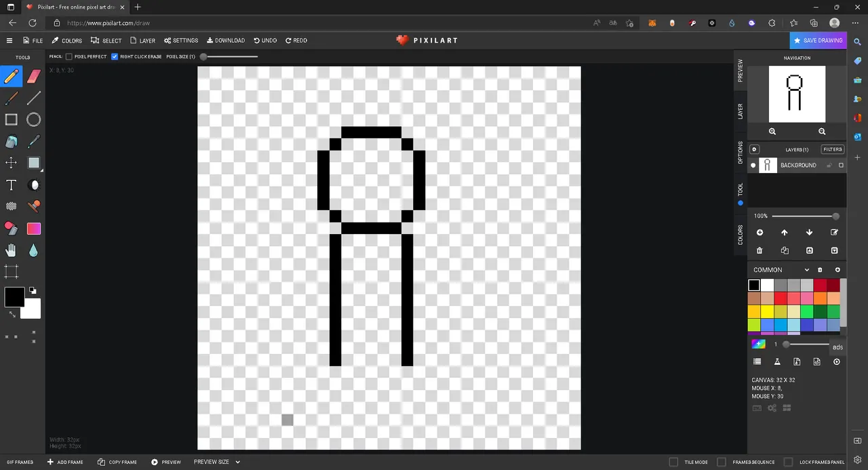Image resolution: width=868 pixels, height=470 pixels.
Task: Switch to the Options side tab
Action: (x=741, y=153)
